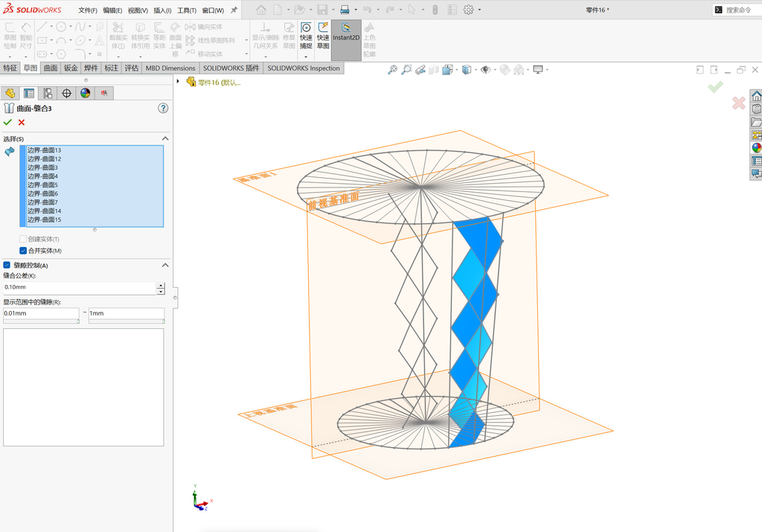Open the 插入(I) menu
Viewport: 762px width, 532px height.
[x=162, y=10]
